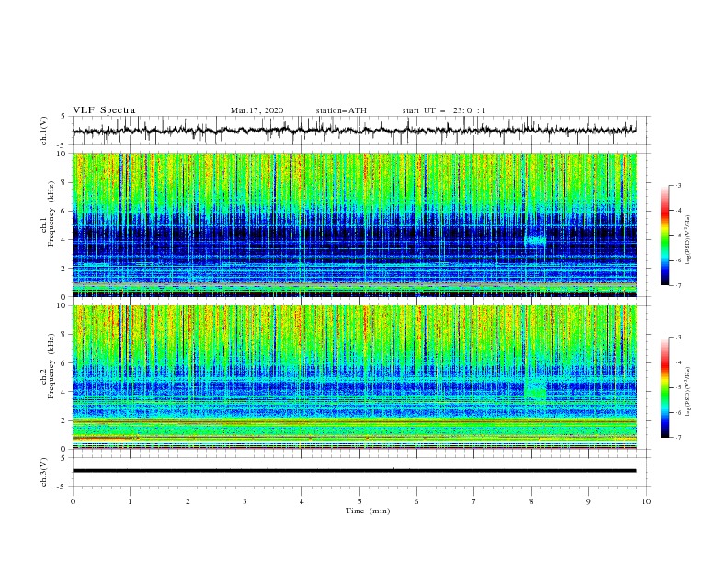The height and width of the screenshot is (563, 728).
Task: Click the cyan burst near 8 min in ch.2 spectrogram
Action: pyautogui.click(x=536, y=389)
